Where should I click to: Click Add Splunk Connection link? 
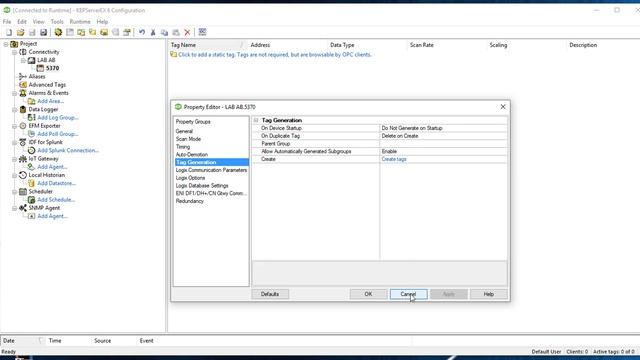(x=68, y=151)
